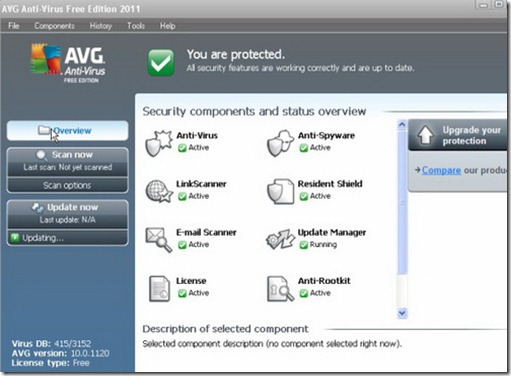This screenshot has width=511, height=376.
Task: Click 'You are protected.' headline
Action: (236, 54)
